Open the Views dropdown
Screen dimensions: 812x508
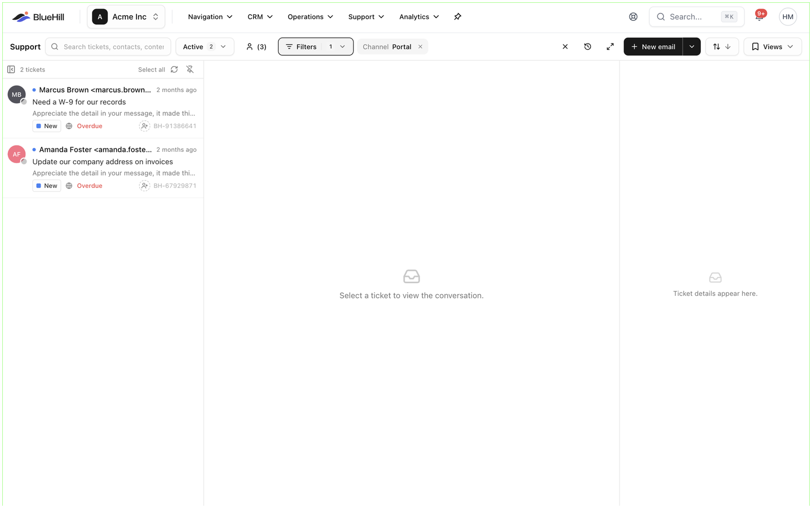click(x=773, y=47)
